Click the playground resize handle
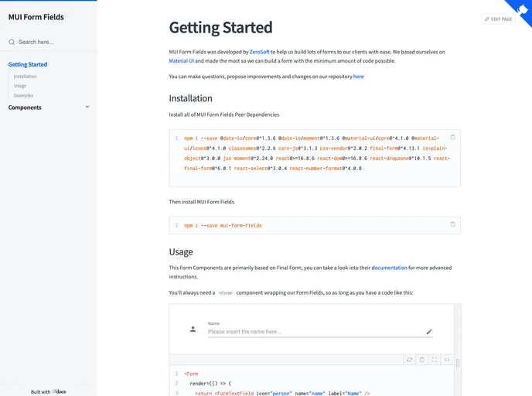Screen dimensions: 532x396 click(x=458, y=363)
